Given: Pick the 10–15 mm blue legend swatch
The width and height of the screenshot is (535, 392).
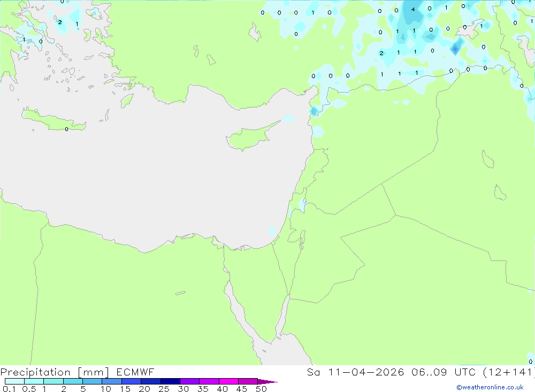Looking at the screenshot, I should (112, 381).
